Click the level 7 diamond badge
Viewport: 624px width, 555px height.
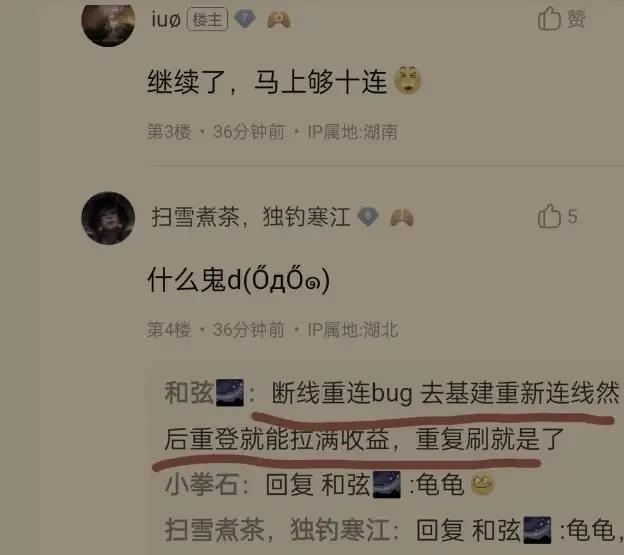tap(244, 19)
